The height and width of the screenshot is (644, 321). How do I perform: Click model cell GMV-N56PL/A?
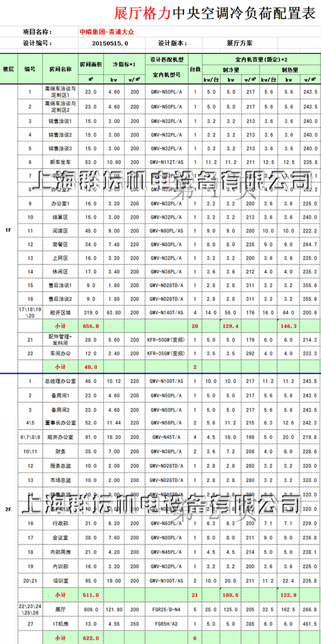pyautogui.click(x=167, y=423)
